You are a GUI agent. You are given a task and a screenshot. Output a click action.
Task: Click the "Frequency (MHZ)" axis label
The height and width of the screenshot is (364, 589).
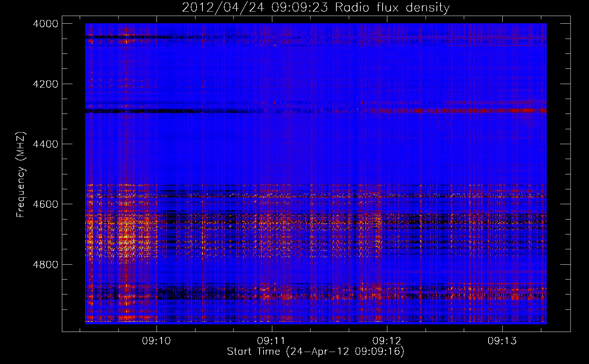[21, 175]
